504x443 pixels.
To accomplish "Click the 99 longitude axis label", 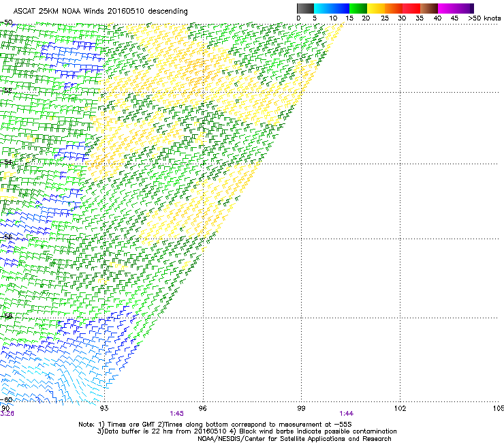I will [x=301, y=408].
